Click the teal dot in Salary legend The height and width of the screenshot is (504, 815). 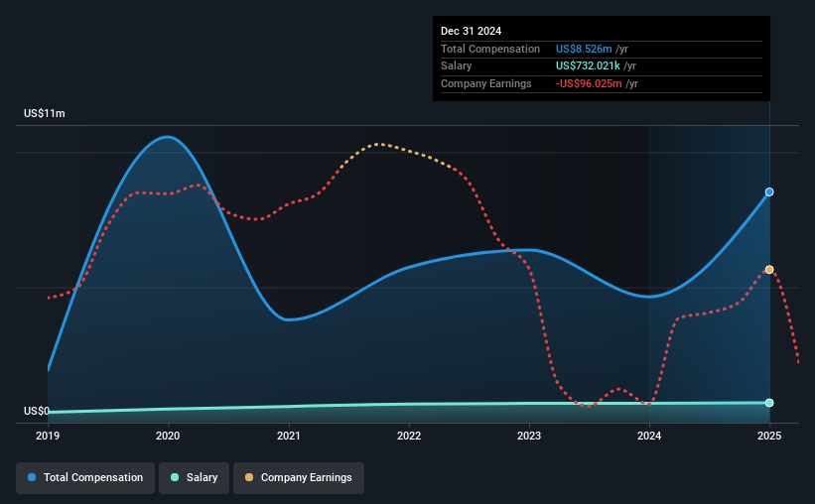pyautogui.click(x=175, y=477)
